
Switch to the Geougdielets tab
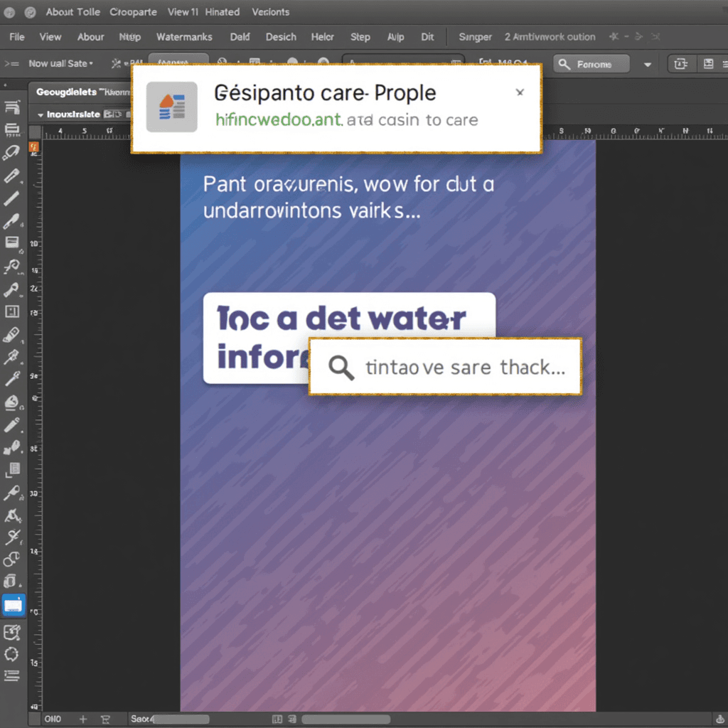click(65, 92)
